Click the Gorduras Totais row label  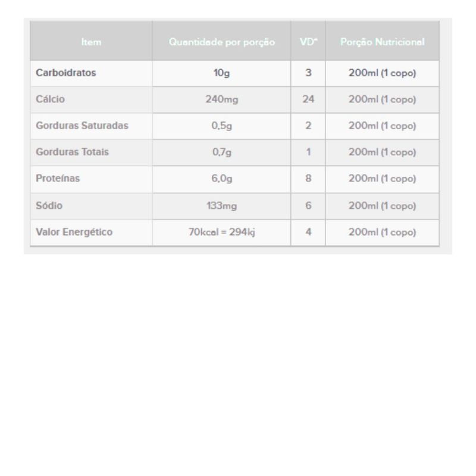[73, 152]
